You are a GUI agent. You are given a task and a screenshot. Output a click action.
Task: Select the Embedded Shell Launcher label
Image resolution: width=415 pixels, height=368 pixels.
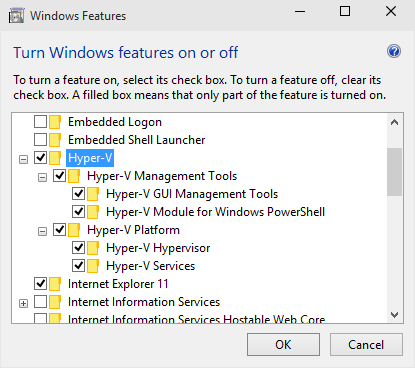coord(137,140)
